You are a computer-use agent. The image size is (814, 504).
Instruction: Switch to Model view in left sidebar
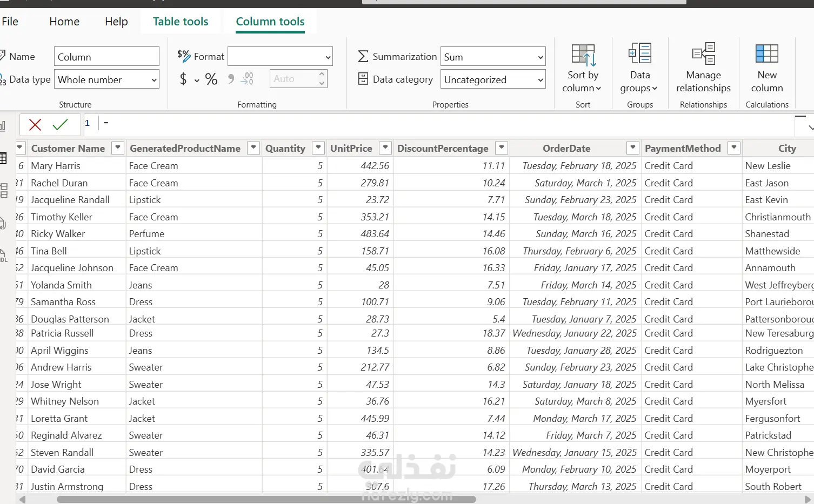point(3,191)
